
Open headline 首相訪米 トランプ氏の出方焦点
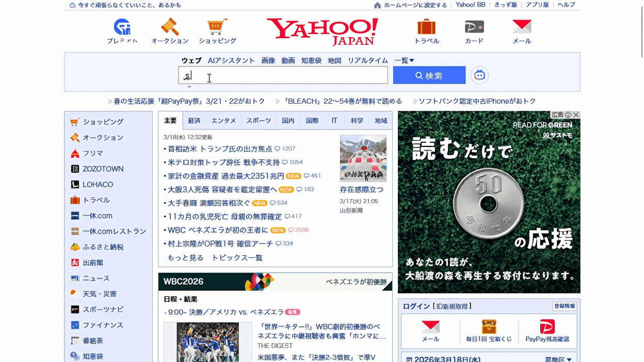tap(220, 149)
